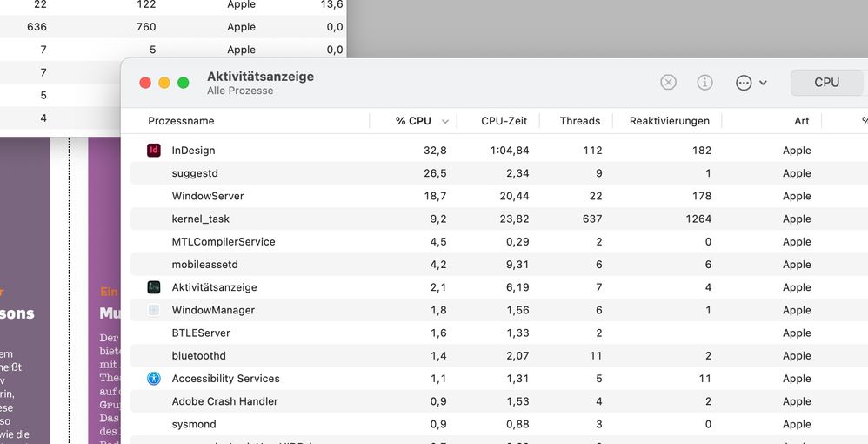Open the more options ellipsis menu
The height and width of the screenshot is (444, 868).
click(751, 83)
